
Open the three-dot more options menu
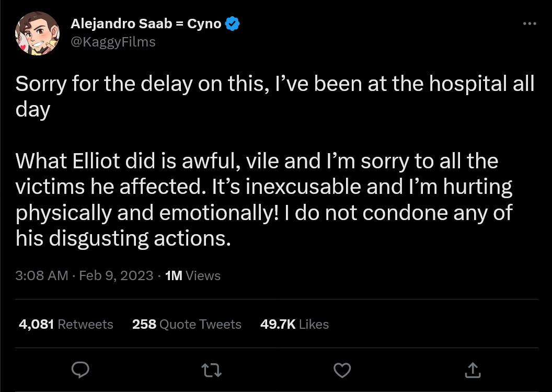pos(530,24)
